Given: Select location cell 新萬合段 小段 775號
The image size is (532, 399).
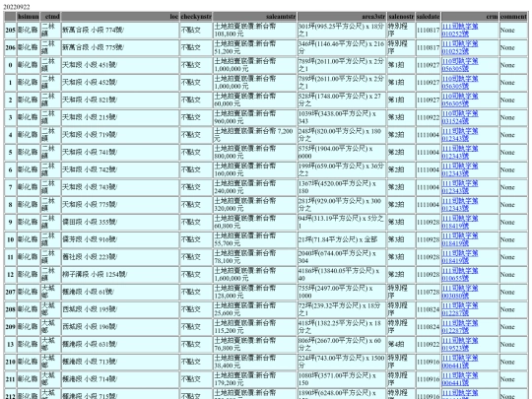Looking at the screenshot, I should click(x=120, y=47).
